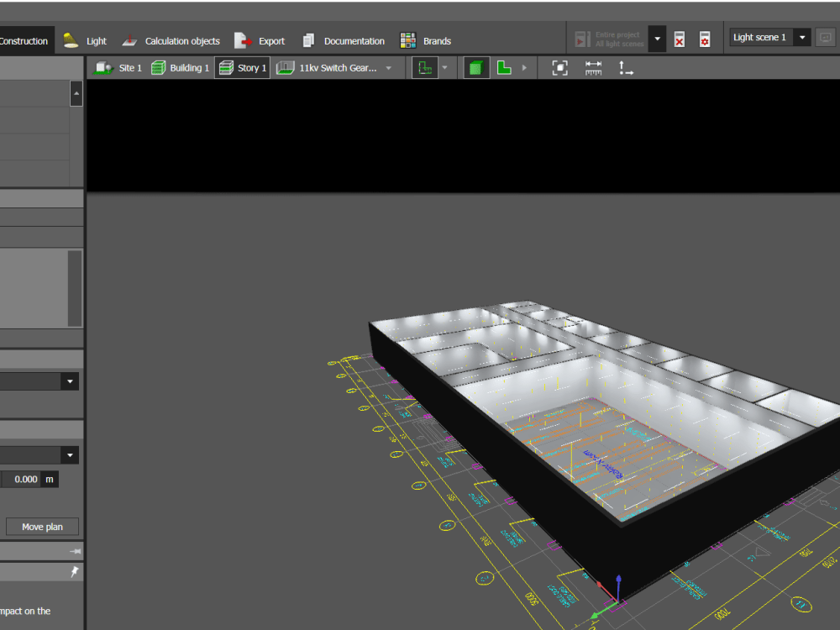Select the 3D view cube icon
Viewport: 840px width, 630px height.
(476, 67)
